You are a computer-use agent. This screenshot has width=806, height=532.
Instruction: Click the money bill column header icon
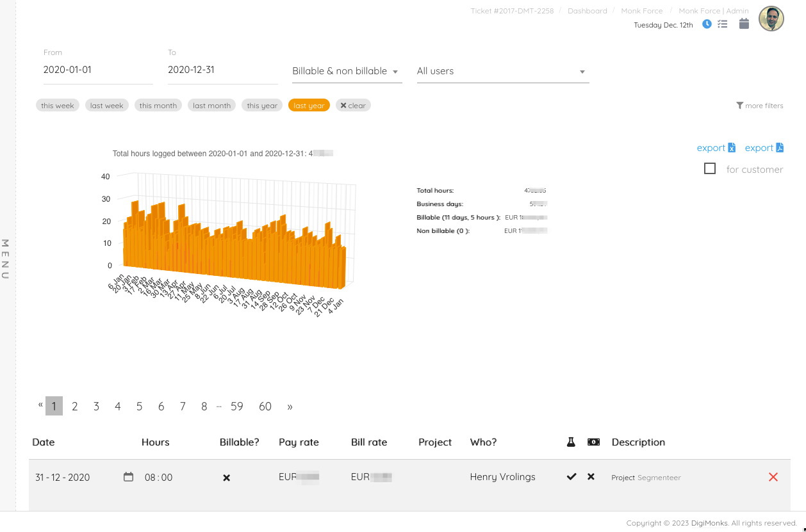point(593,442)
